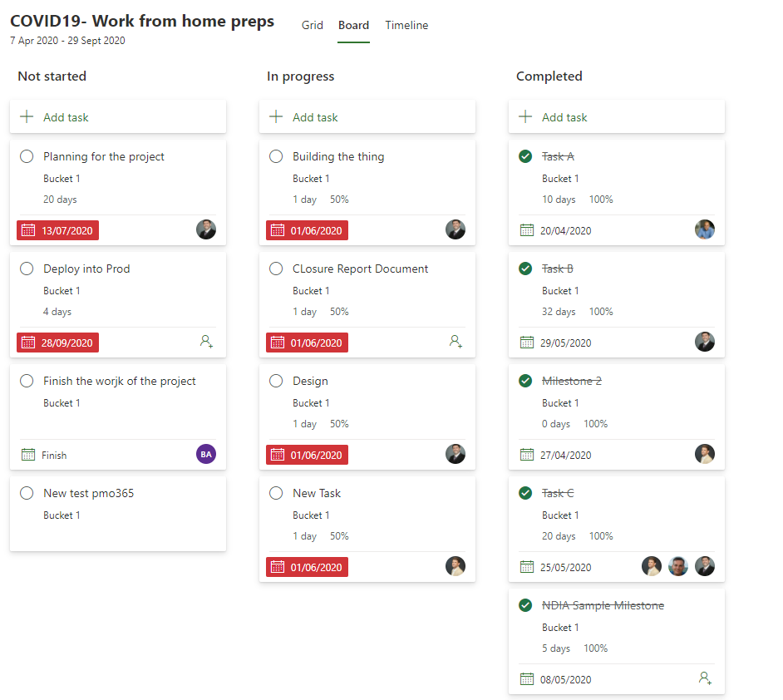The height and width of the screenshot is (700, 783).
Task: Uncheck the completed checkmark on Milestone 2
Action: click(524, 381)
